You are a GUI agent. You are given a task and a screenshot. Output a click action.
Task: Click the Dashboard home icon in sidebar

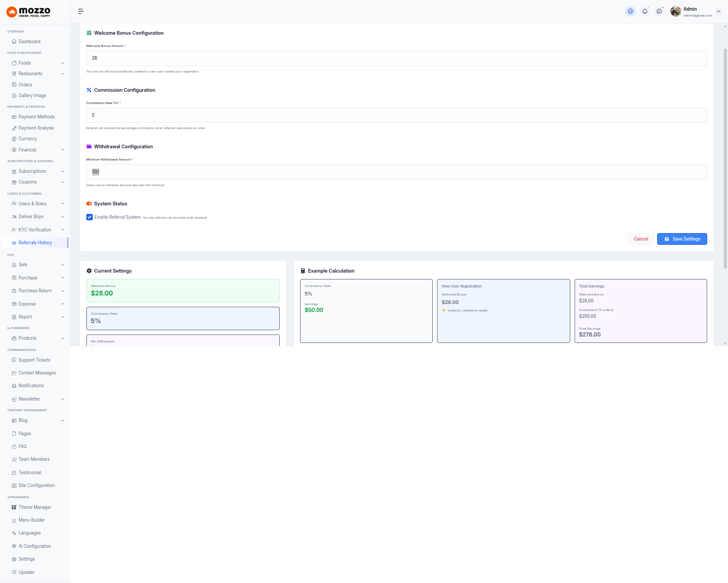(14, 42)
